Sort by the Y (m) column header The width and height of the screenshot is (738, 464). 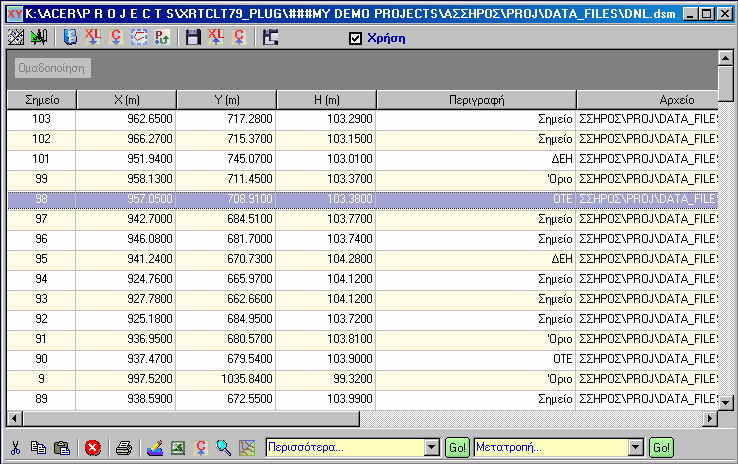227,100
